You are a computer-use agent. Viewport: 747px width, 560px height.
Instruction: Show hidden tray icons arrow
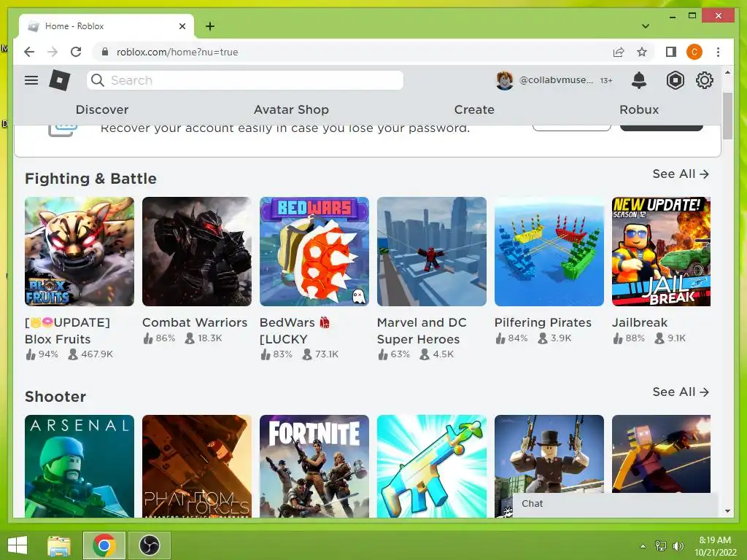point(643,546)
